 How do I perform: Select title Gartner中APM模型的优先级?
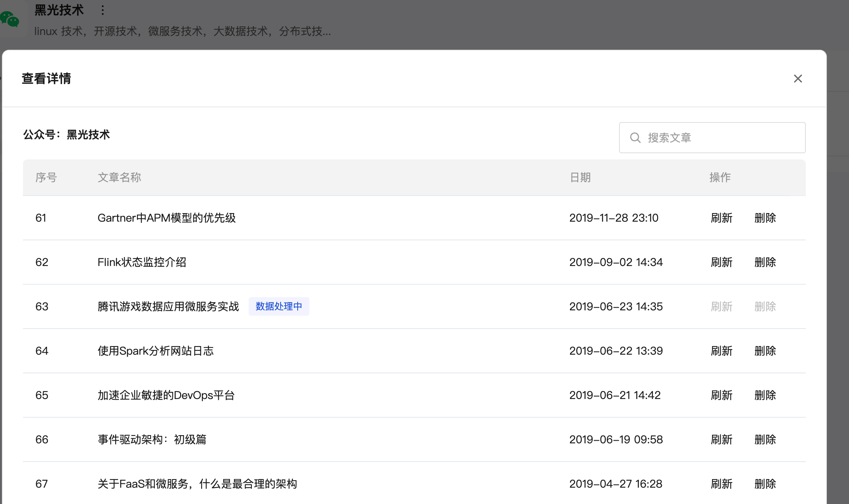click(x=167, y=218)
